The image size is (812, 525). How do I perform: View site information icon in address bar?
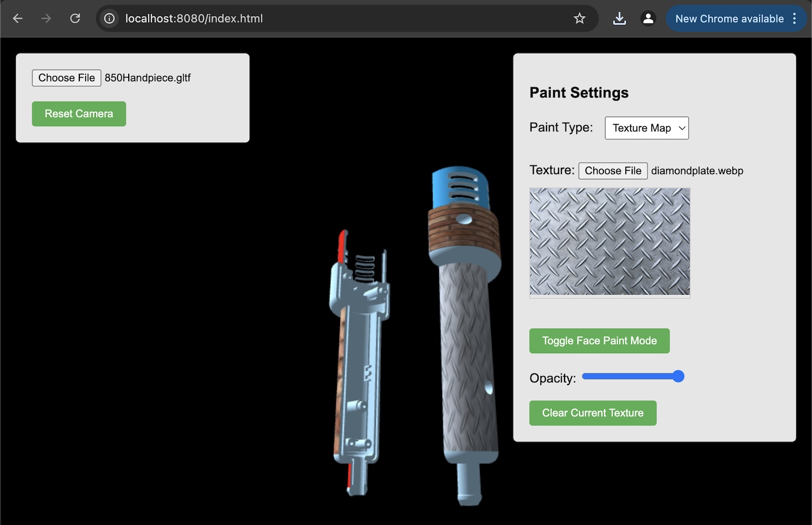point(110,19)
